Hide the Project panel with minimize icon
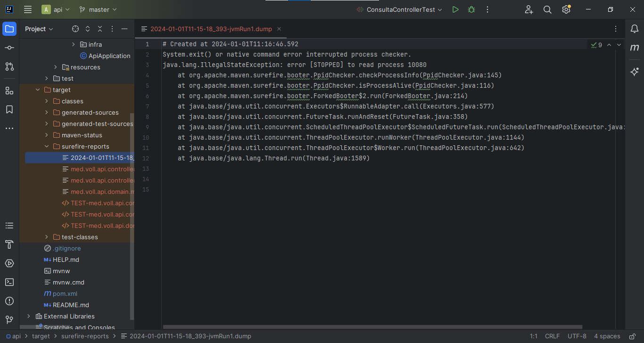 (124, 29)
